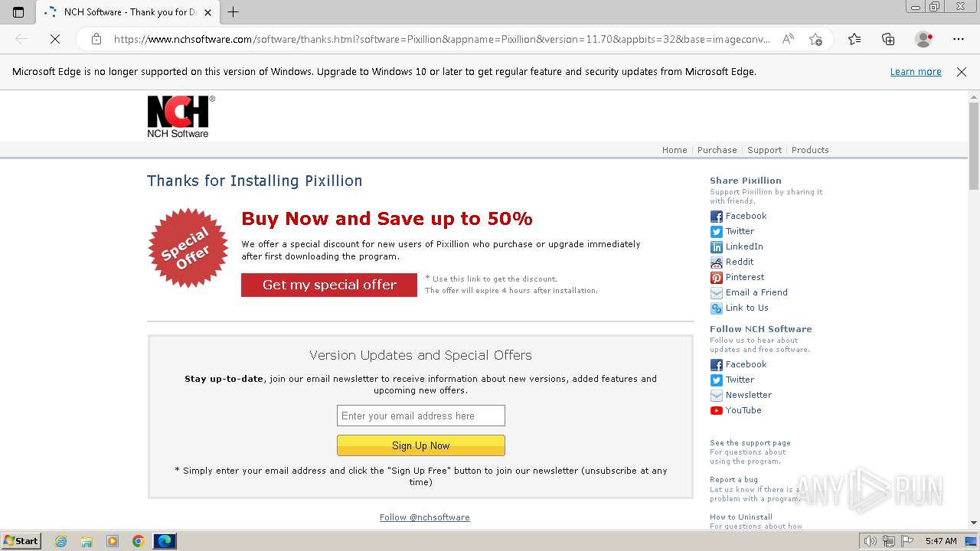The height and width of the screenshot is (551, 980).
Task: Click the Newsletter envelope icon
Action: tap(716, 396)
